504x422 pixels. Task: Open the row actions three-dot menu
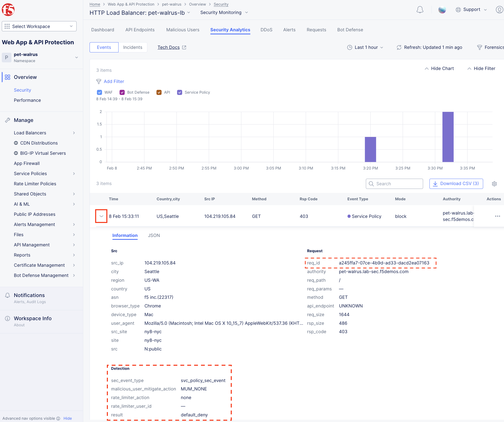pyautogui.click(x=497, y=216)
